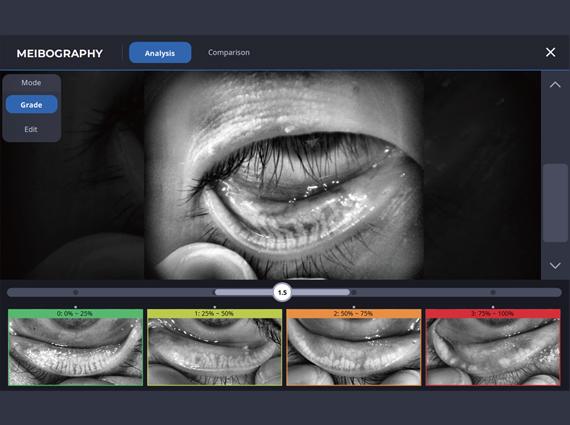Click the Mode label in the side panel
Viewport: 570px width, 425px height.
tap(31, 83)
